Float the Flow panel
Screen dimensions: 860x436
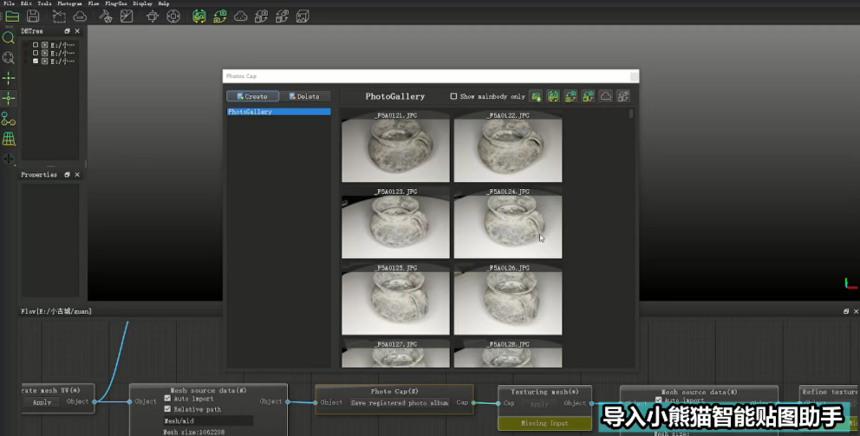point(846,311)
